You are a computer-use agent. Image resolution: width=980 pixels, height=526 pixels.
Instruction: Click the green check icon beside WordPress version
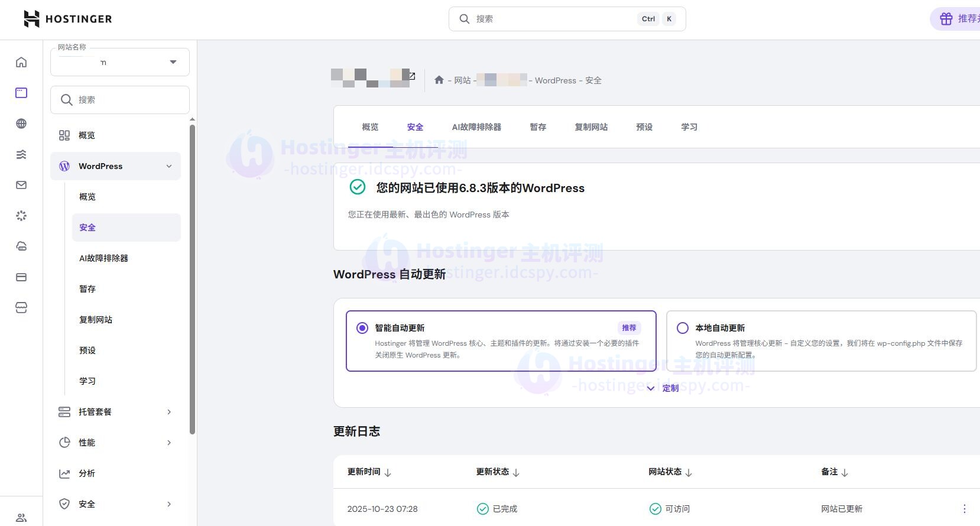pos(358,187)
